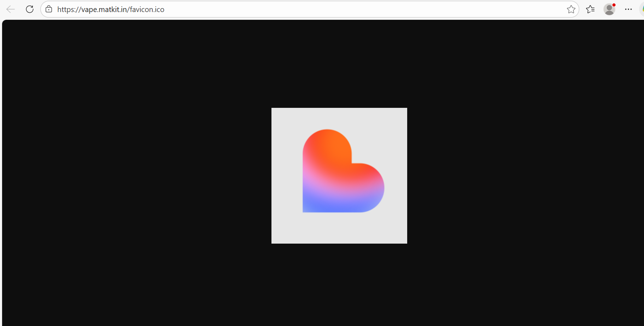View site security information lock icon
Screen dimensions: 644x326
[x=49, y=9]
